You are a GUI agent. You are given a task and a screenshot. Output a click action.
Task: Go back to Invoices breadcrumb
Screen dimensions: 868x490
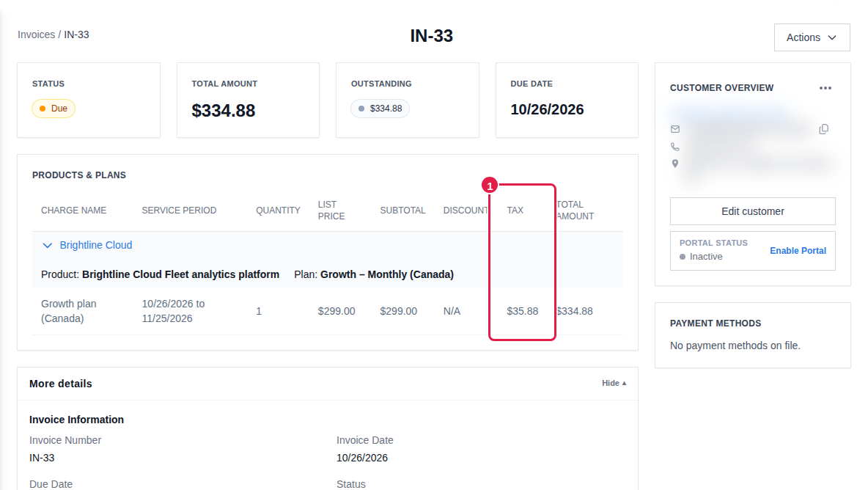36,34
